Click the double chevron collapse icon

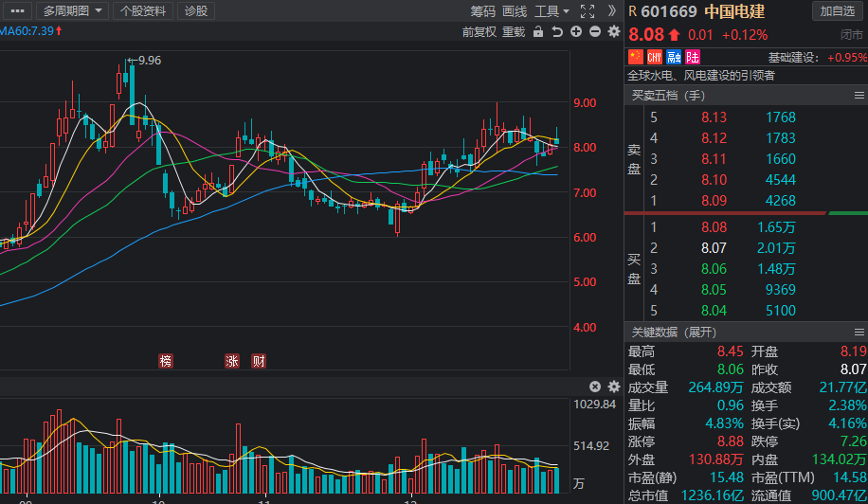click(611, 10)
